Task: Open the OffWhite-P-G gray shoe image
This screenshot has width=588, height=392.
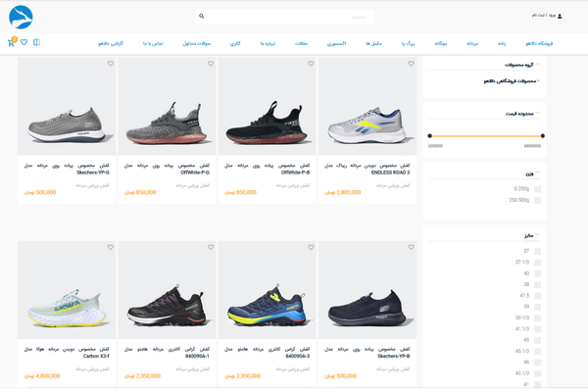Action: pyautogui.click(x=167, y=107)
